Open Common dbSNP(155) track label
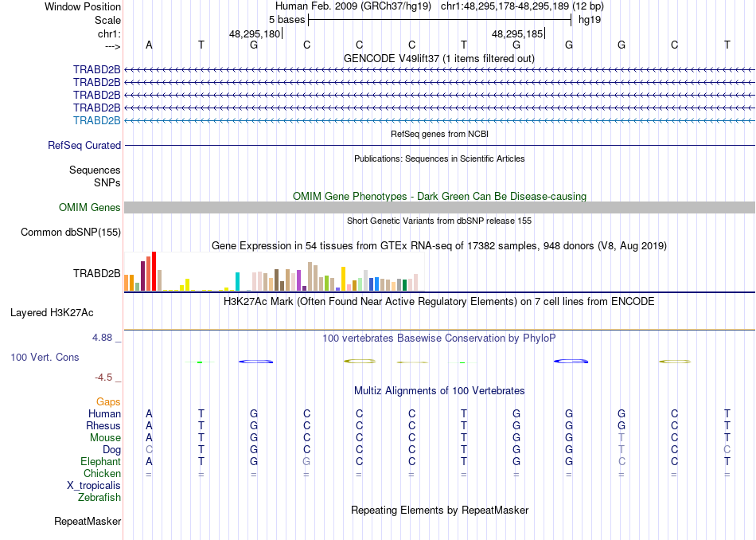This screenshot has height=540, width=756. (71, 232)
